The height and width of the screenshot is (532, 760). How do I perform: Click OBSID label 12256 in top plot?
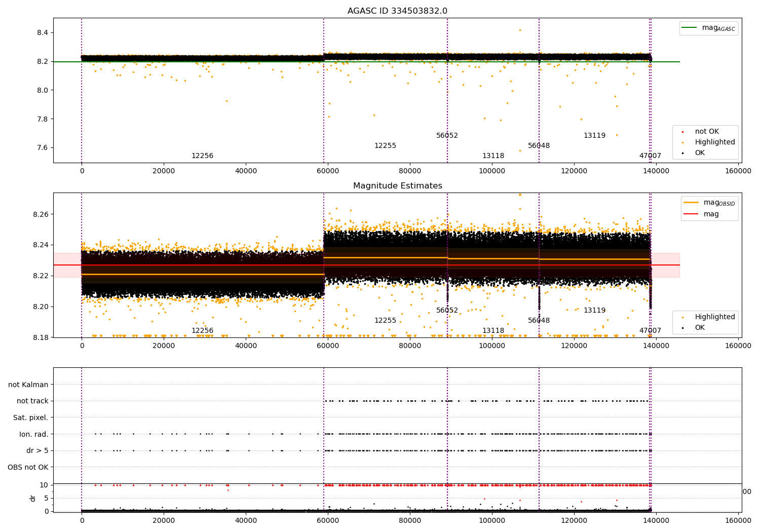202,156
